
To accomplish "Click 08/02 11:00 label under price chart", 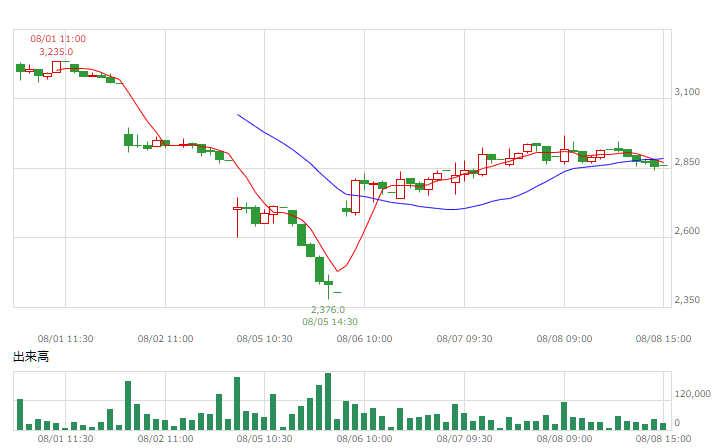I will click(x=165, y=339).
